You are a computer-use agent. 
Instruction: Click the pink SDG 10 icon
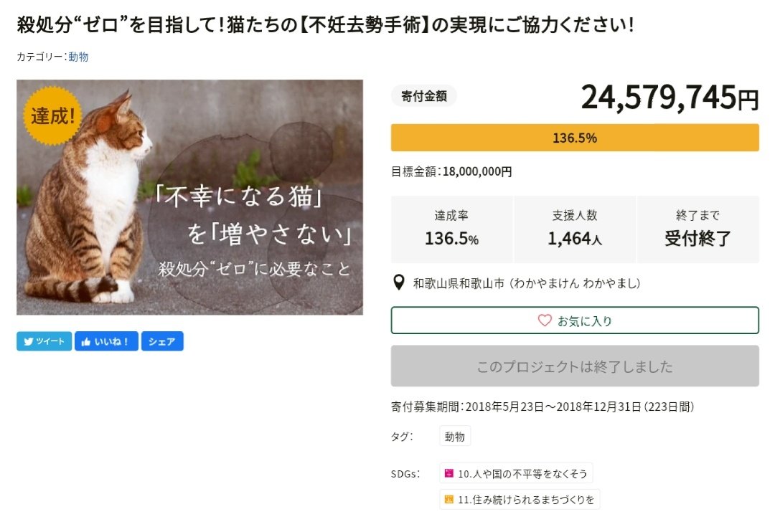[449, 473]
